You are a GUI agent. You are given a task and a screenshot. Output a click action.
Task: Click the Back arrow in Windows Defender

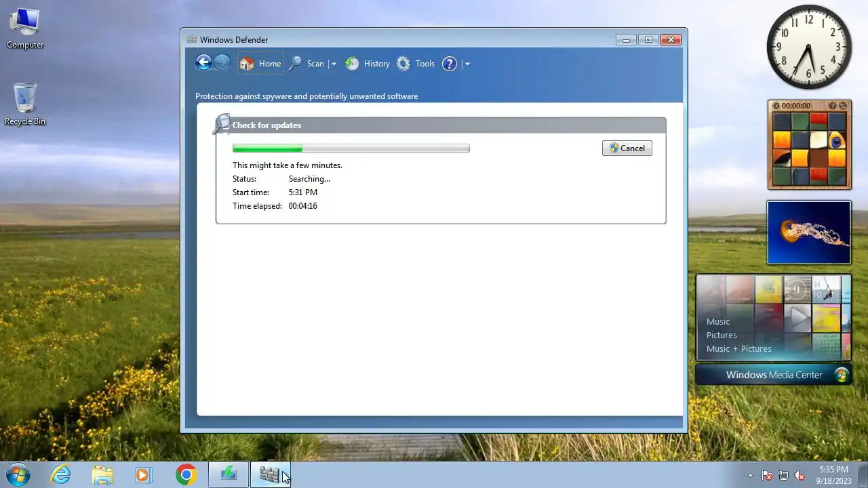203,63
